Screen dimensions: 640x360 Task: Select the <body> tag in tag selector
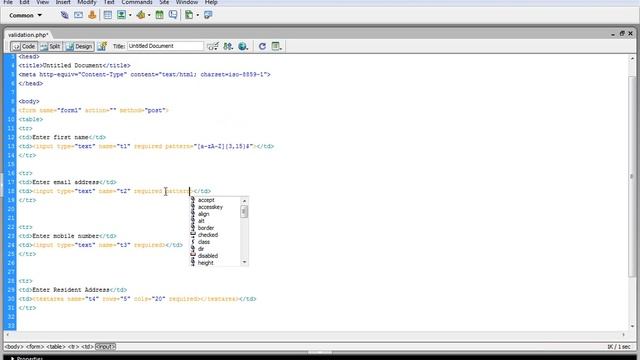13,347
